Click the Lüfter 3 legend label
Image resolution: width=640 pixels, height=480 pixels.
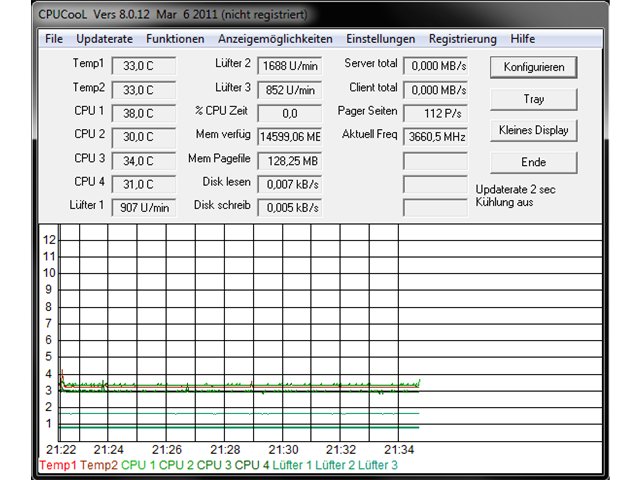click(378, 465)
